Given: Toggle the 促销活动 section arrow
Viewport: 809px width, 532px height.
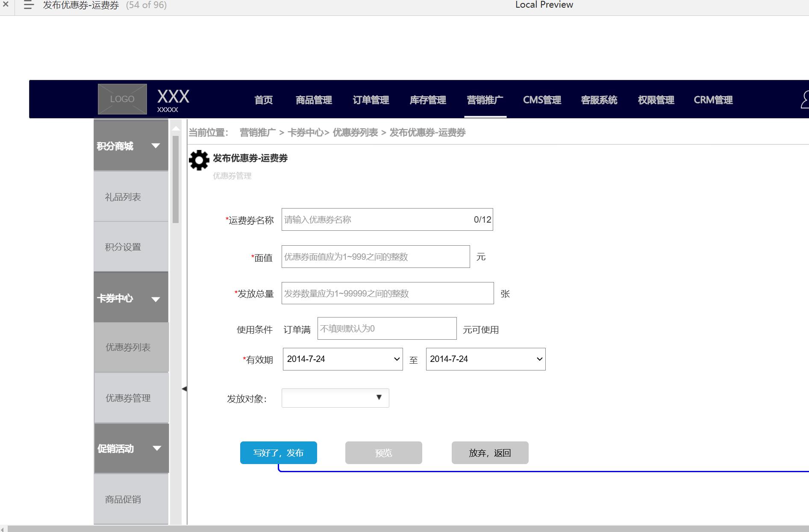Looking at the screenshot, I should tap(157, 448).
